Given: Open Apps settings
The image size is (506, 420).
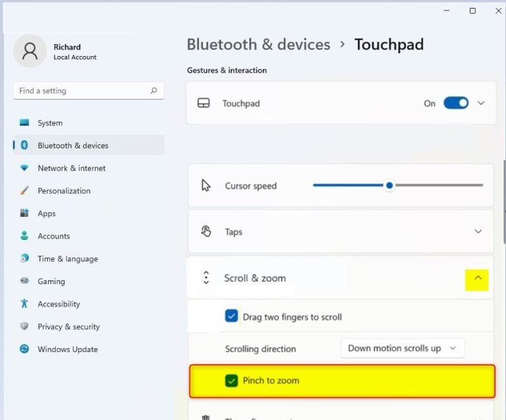Looking at the screenshot, I should 89,213.
